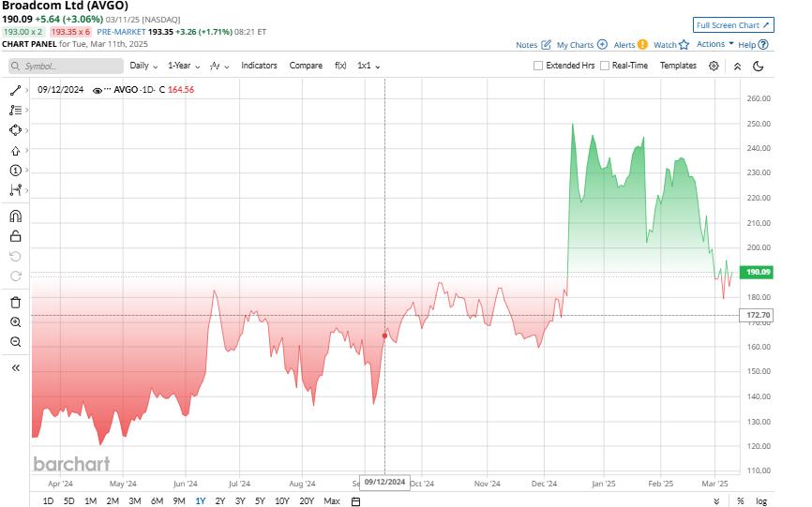Viewport: 812px width, 507px height.
Task: Select the 2M range tab
Action: tap(113, 500)
